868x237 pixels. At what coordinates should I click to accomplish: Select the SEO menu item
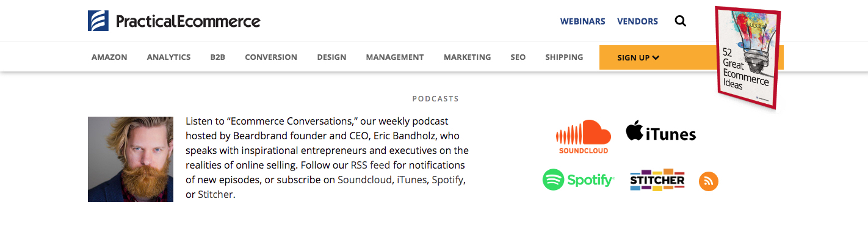(518, 57)
